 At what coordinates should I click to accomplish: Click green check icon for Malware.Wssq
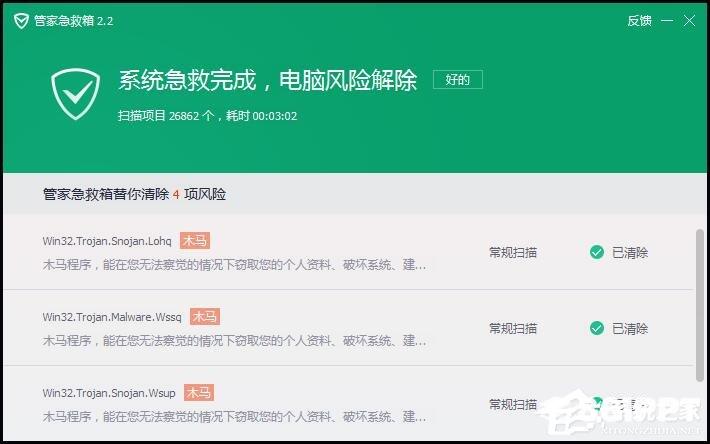pyautogui.click(x=597, y=328)
